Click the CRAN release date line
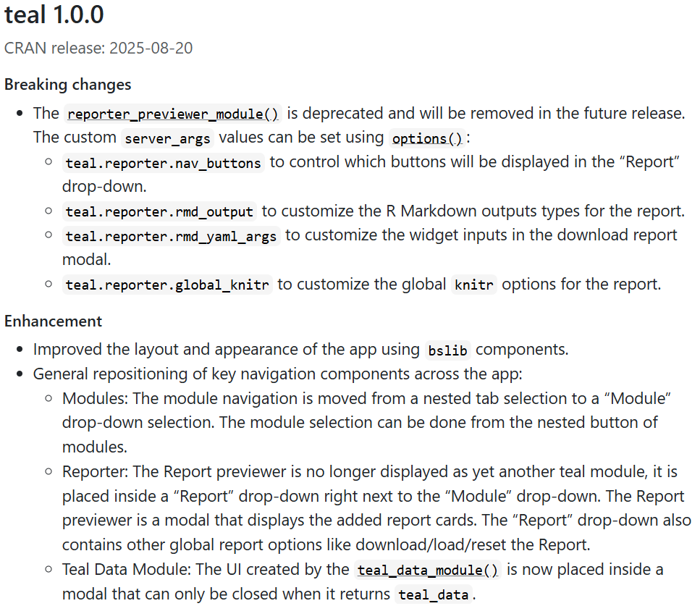The width and height of the screenshot is (700, 606). point(98,49)
